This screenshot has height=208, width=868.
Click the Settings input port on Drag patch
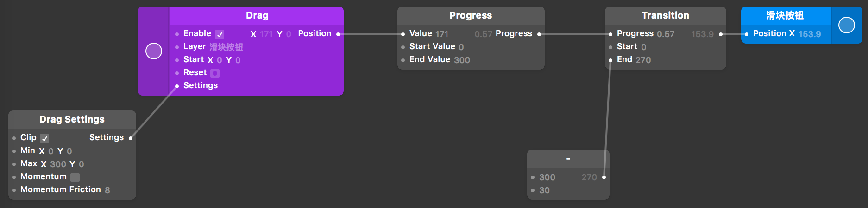pos(177,86)
